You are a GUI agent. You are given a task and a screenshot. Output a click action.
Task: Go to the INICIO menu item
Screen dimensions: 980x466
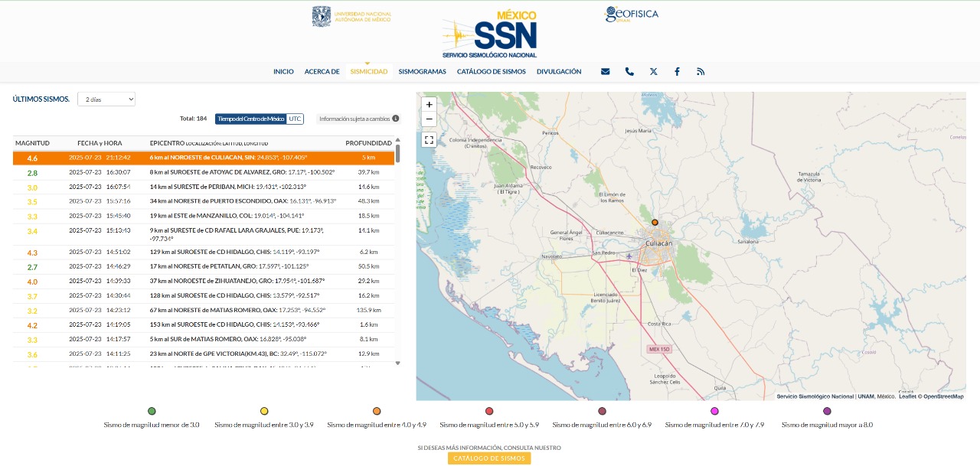pos(283,71)
